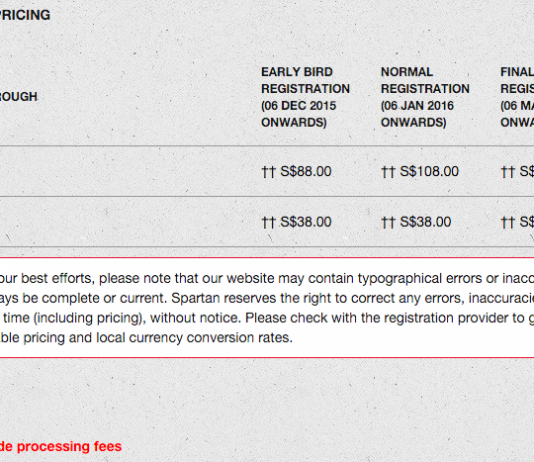Screen dimensions: 534x462
Task: Click the typographical errors disclaimer sentence
Action: click(267, 278)
